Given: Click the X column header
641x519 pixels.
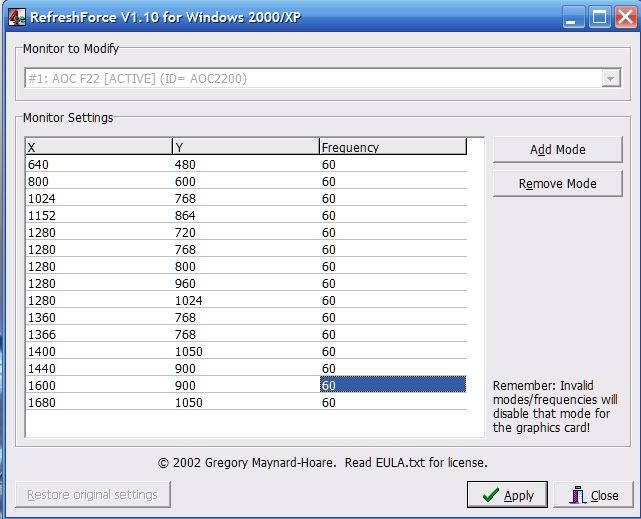Looking at the screenshot, I should point(99,147).
